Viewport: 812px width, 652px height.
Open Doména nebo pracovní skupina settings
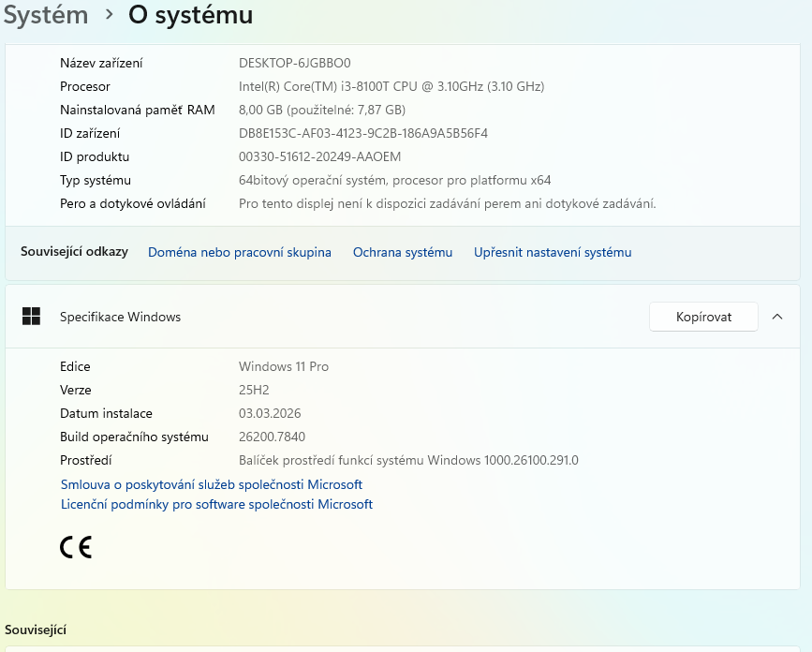coord(239,252)
